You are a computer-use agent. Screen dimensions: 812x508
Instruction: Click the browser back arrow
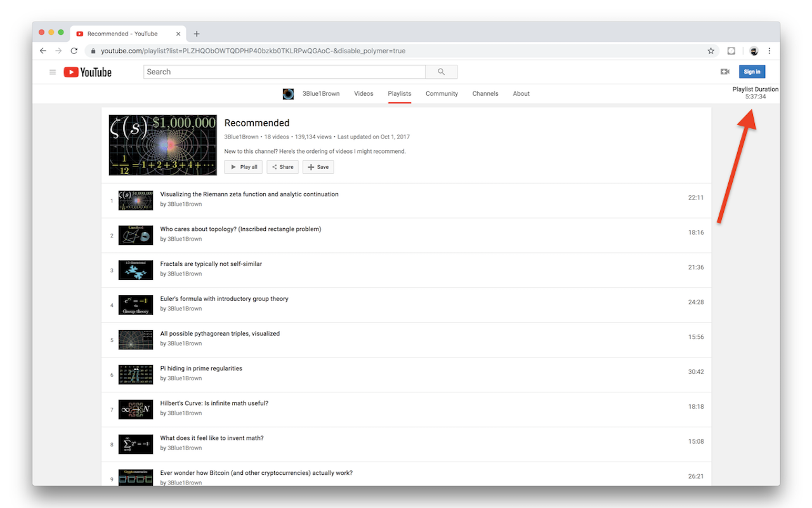point(43,51)
